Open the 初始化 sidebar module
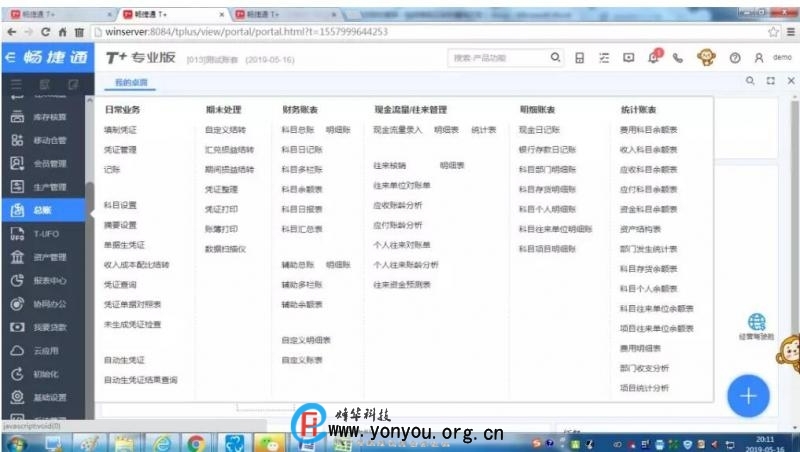 pos(43,374)
